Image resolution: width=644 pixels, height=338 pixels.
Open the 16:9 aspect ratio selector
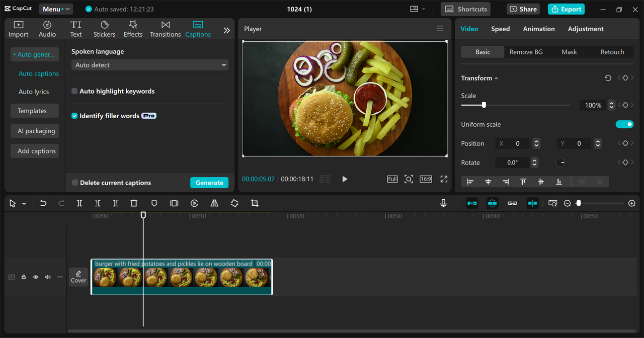click(x=426, y=179)
